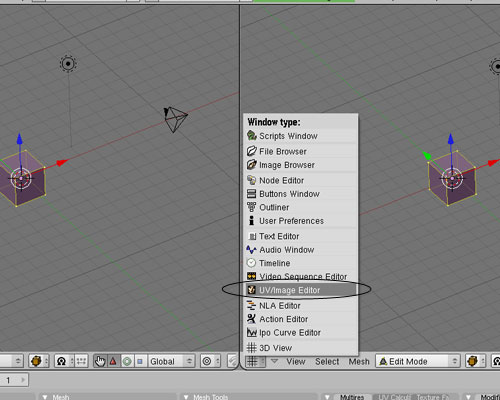500x400 pixels.
Task: Select File Browser window type
Action: click(x=301, y=151)
